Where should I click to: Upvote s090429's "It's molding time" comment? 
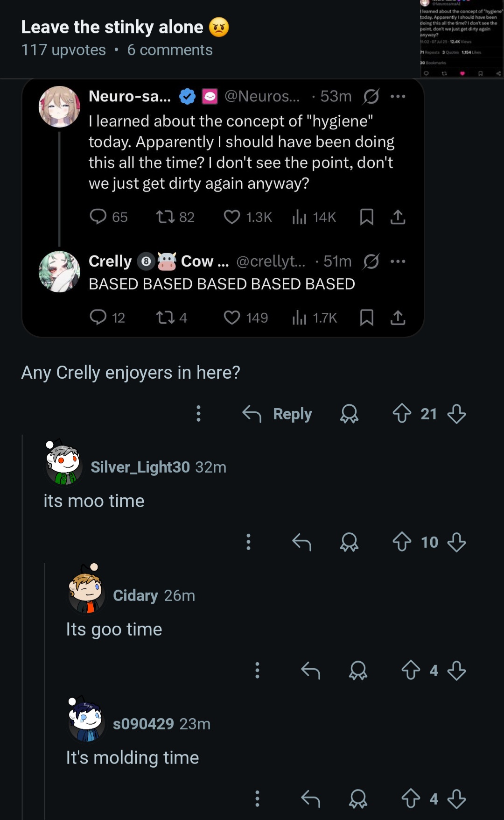pos(411,799)
